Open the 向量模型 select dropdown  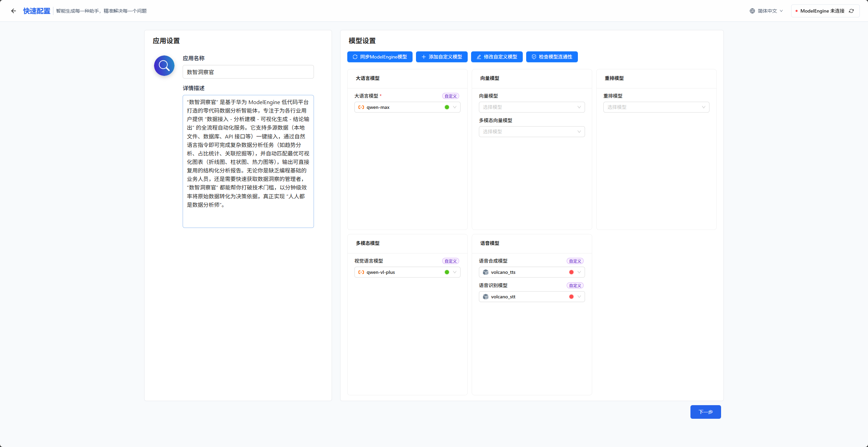click(x=532, y=107)
